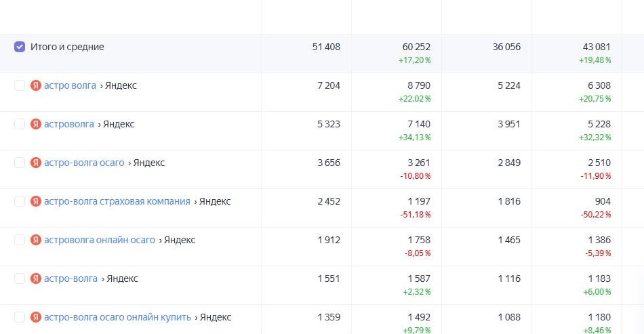The image size is (644, 334).
Task: Click Yandex icon beside астроволга онлайн осаго
Action: (x=36, y=240)
